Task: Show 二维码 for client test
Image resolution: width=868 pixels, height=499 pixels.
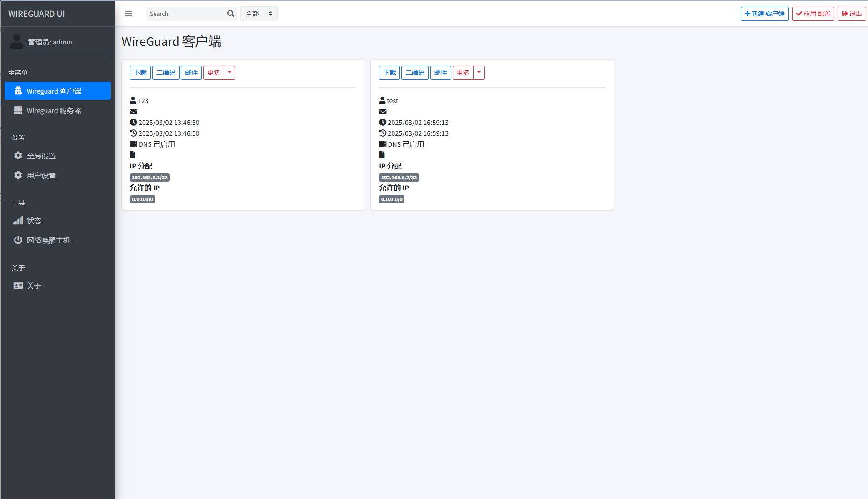Action: pos(415,73)
